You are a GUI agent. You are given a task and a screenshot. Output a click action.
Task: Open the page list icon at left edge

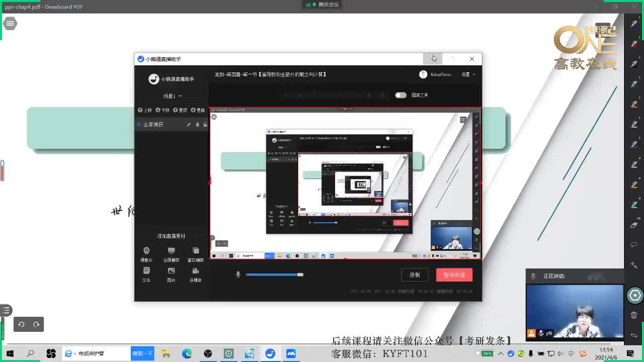pyautogui.click(x=6, y=310)
